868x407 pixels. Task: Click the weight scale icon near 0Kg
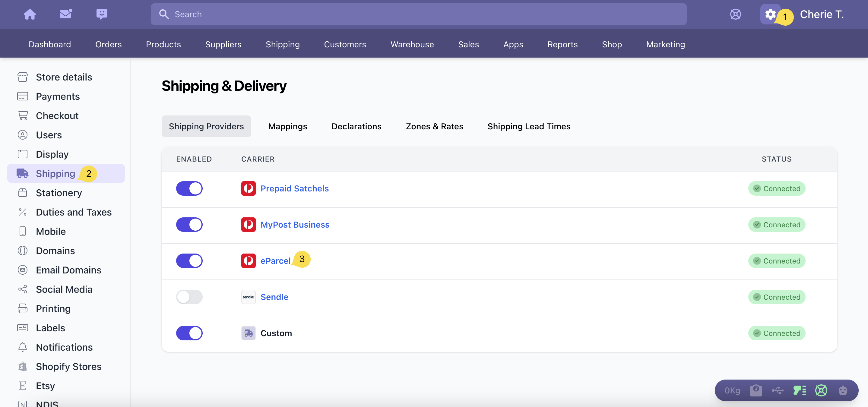point(756,390)
